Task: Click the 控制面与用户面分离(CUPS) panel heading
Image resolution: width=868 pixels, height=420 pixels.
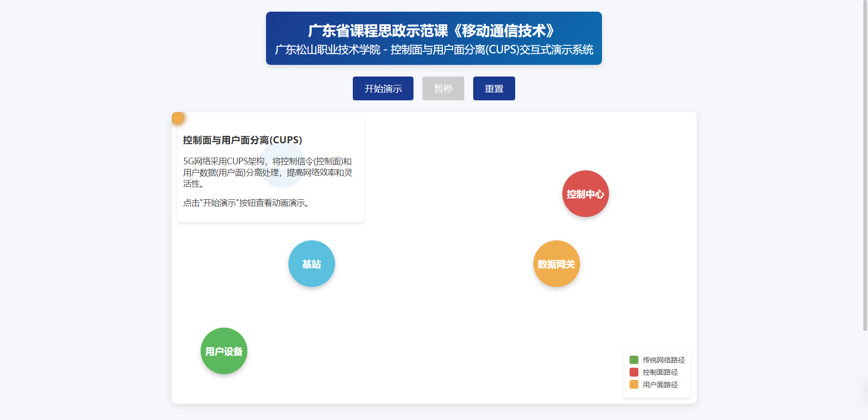Action: [x=242, y=140]
